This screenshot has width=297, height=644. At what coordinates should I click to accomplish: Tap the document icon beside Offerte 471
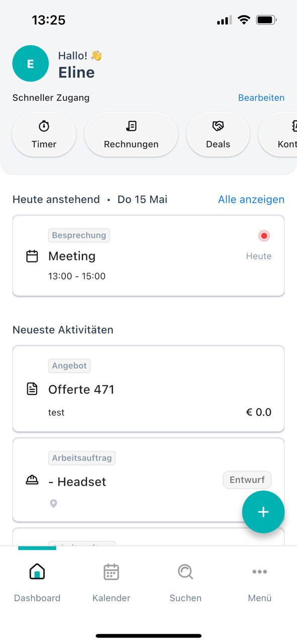[32, 389]
